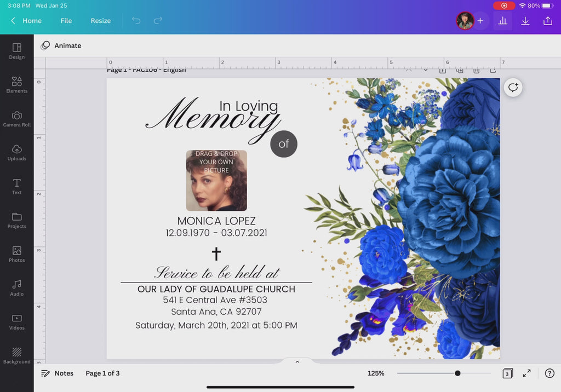Viewport: 561px width, 392px height.
Task: Open the profile avatar
Action: point(465,21)
